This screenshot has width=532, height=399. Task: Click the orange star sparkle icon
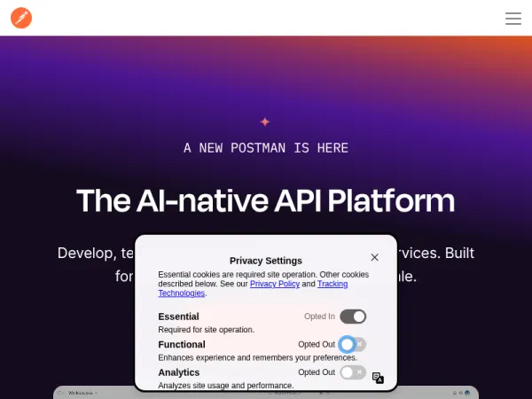point(265,121)
